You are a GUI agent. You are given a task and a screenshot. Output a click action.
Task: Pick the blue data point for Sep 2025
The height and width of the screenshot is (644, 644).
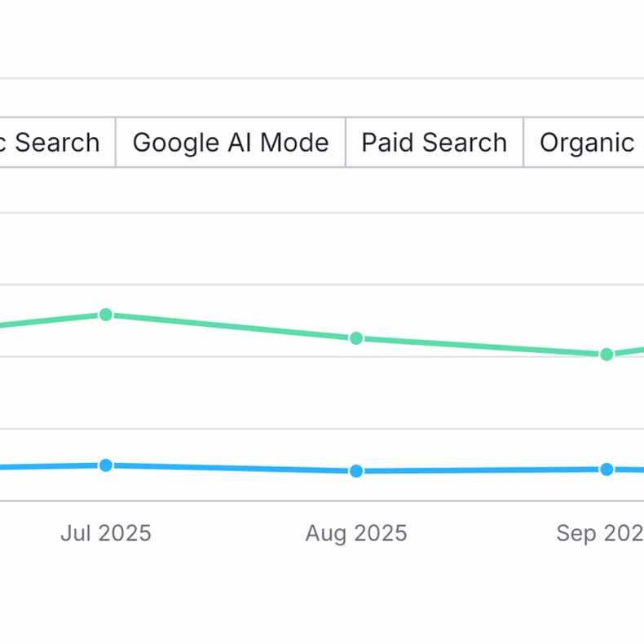607,470
